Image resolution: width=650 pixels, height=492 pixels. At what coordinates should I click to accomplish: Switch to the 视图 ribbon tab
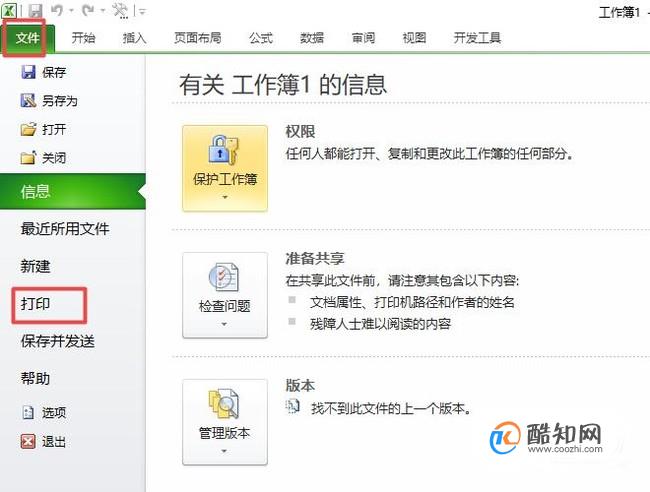click(415, 38)
